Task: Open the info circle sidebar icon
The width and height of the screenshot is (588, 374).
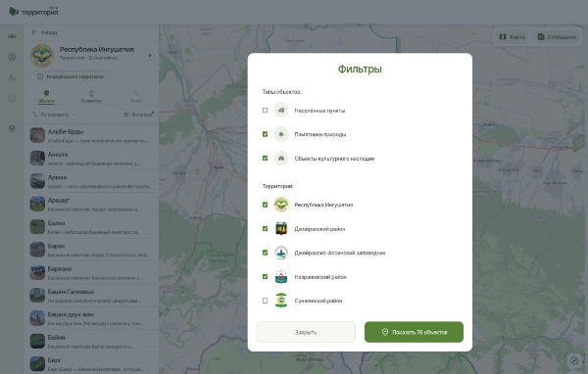Action: [x=12, y=99]
